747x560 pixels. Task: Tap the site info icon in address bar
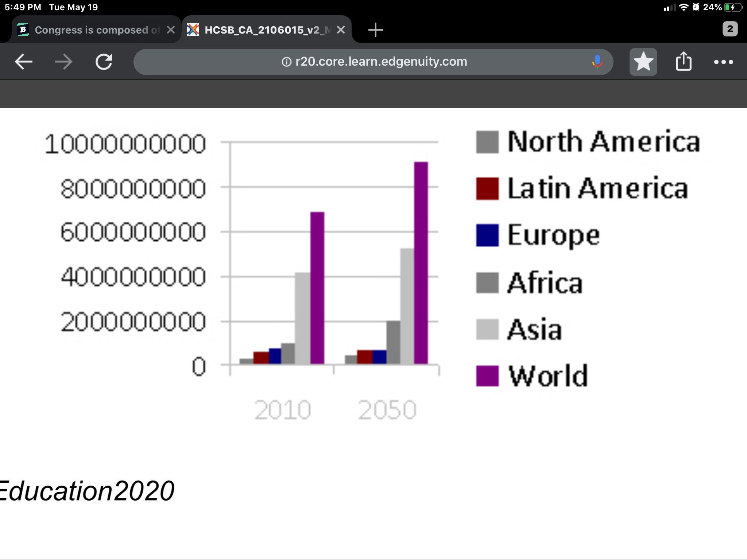point(287,62)
